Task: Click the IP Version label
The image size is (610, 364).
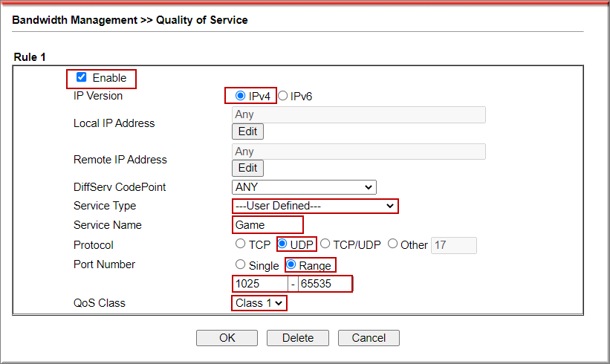Action: click(98, 96)
